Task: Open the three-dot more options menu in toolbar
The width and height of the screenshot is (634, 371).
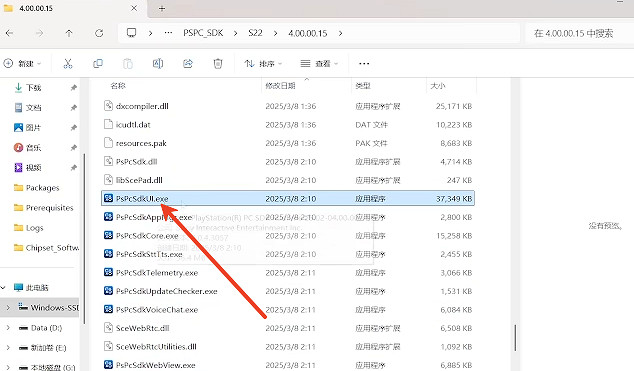Action: point(364,63)
